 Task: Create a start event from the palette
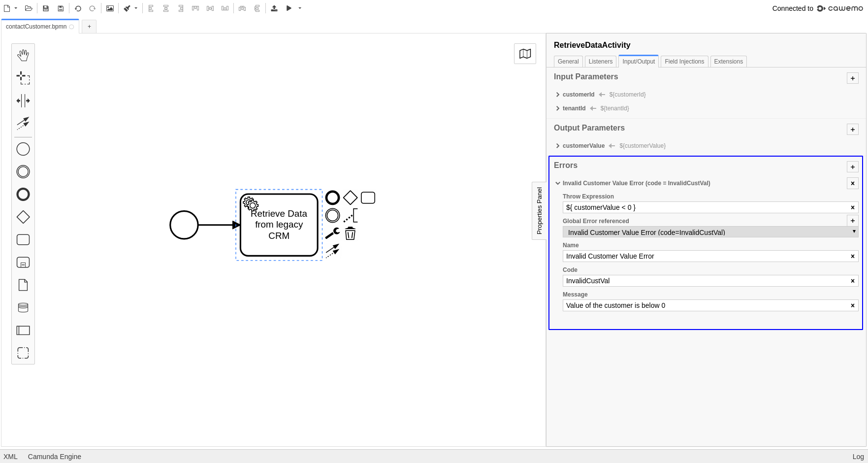[23, 149]
